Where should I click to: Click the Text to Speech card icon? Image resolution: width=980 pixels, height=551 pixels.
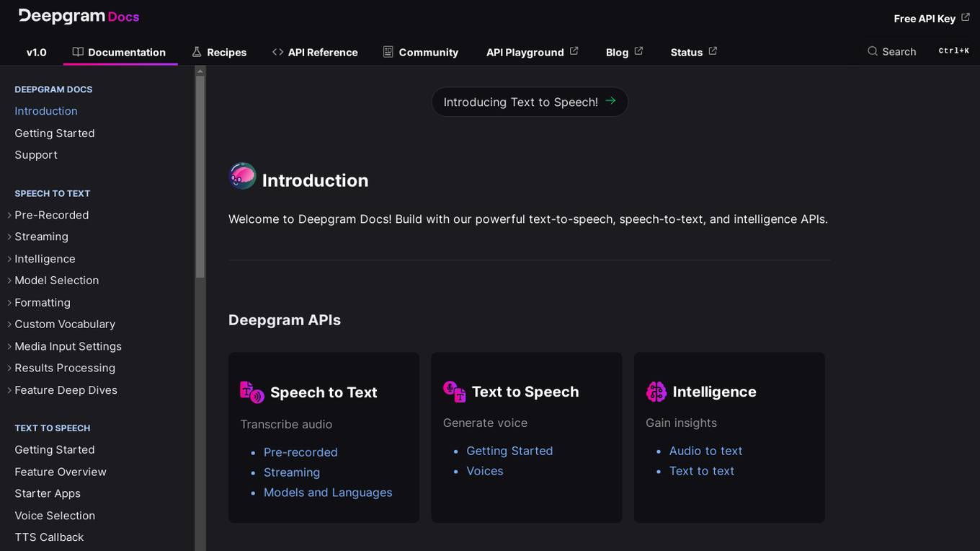point(454,392)
